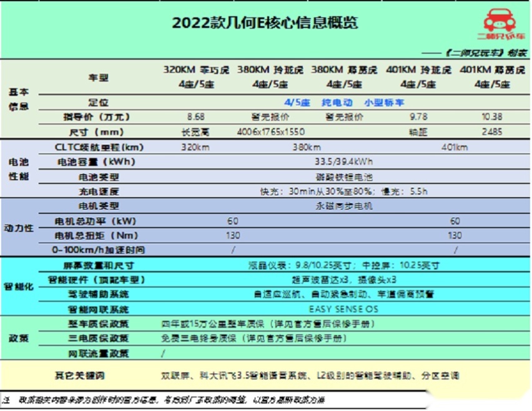Select the "401KM 玲珑虎" column header
Viewport: 532px width, 411px height.
click(x=418, y=70)
